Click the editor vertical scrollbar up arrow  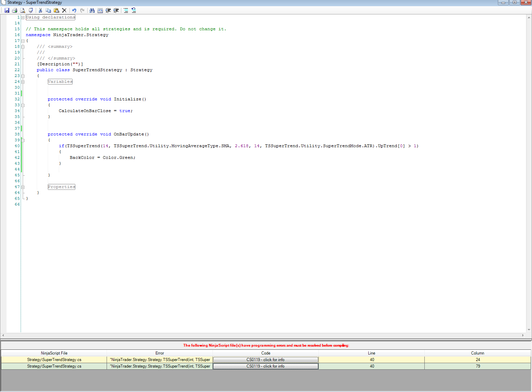pos(529,17)
